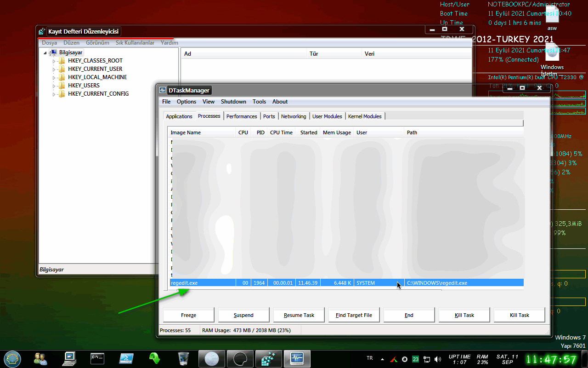Expand the HKEY_CURRENT_CONFIG key
Image resolution: width=588 pixels, height=368 pixels.
[x=54, y=94]
